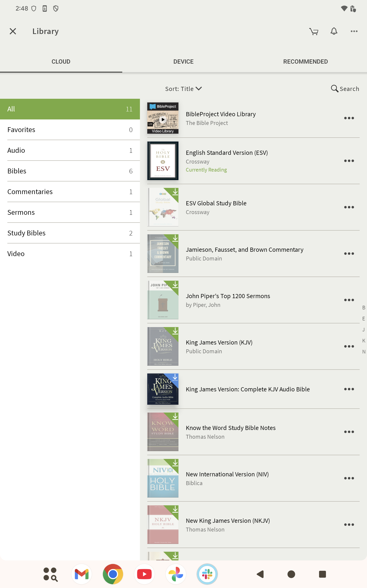The height and width of the screenshot is (588, 367).
Task: Switch to the DEVICE tab
Action: click(x=183, y=62)
